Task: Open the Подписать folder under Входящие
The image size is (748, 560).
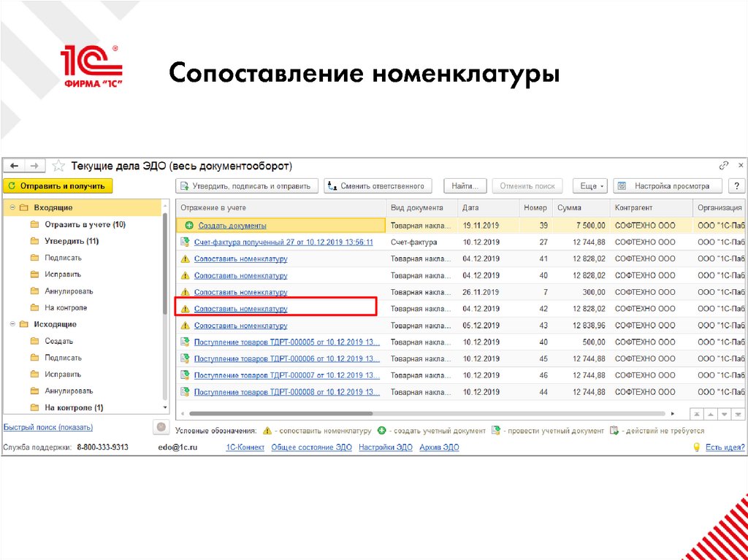Action: tap(62, 257)
